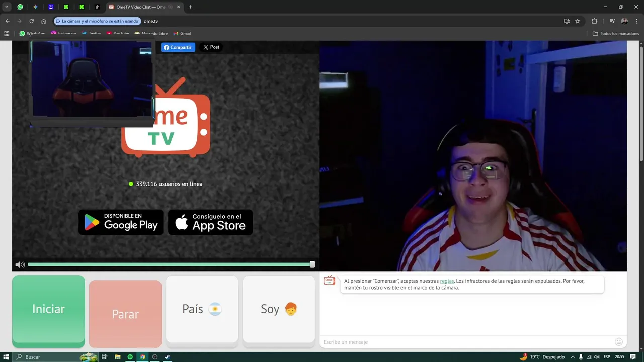Open the WhatsApp pinned browser tab
Image resolution: width=644 pixels, height=362 pixels.
pyautogui.click(x=20, y=7)
